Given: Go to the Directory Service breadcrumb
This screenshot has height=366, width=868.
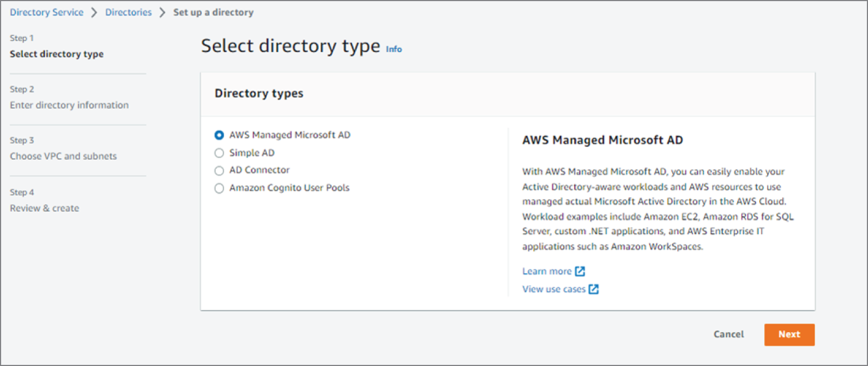Looking at the screenshot, I should (47, 12).
